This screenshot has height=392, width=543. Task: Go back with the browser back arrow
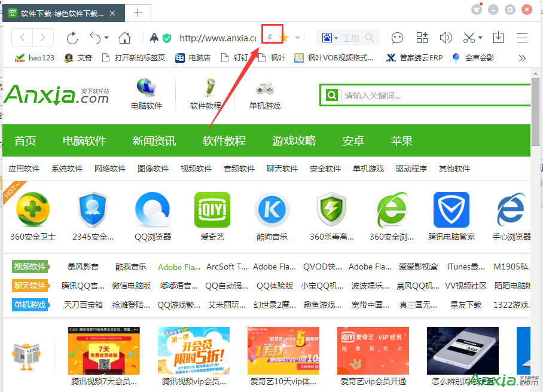(x=23, y=38)
